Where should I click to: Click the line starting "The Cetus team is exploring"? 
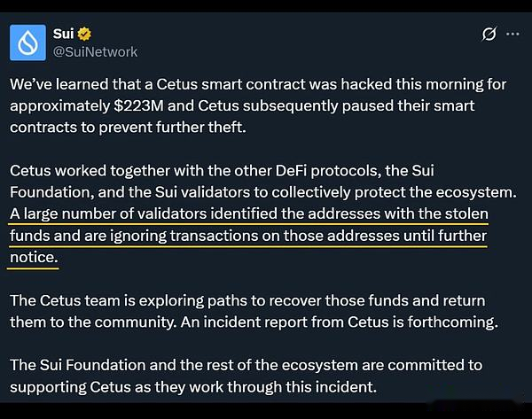coord(247,300)
